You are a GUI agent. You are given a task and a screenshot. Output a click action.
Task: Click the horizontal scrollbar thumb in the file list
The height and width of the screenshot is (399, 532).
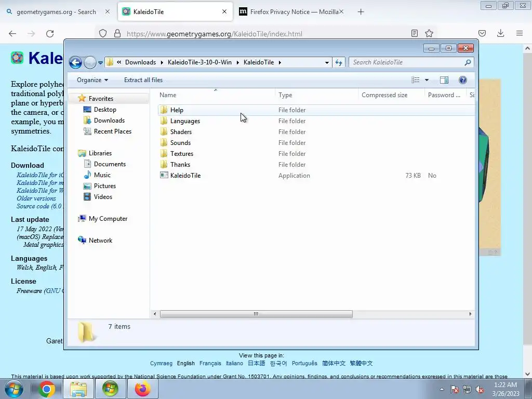point(256,314)
